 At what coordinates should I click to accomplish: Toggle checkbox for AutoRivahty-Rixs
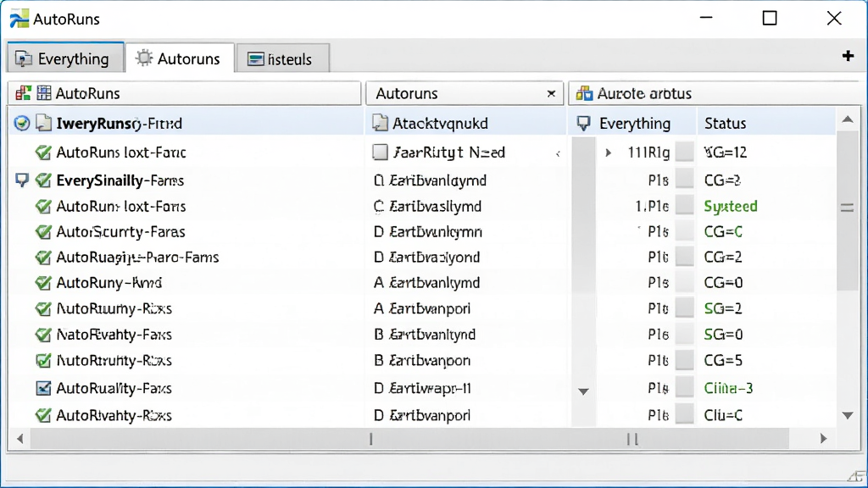43,415
